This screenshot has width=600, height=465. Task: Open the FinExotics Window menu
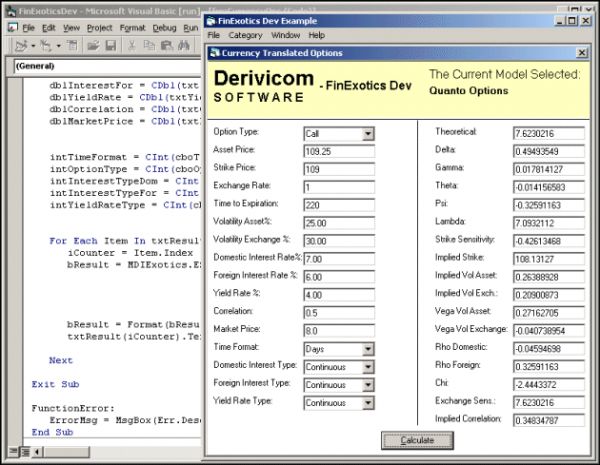click(285, 35)
